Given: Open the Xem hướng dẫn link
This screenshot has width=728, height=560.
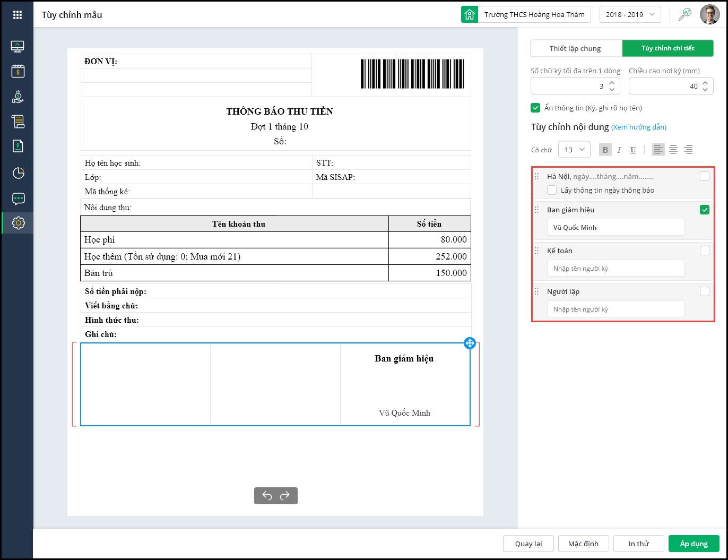Looking at the screenshot, I should coord(639,127).
